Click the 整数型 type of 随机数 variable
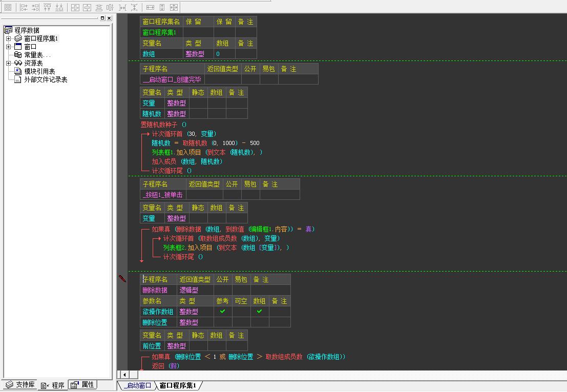567x392 pixels. pyautogui.click(x=177, y=114)
